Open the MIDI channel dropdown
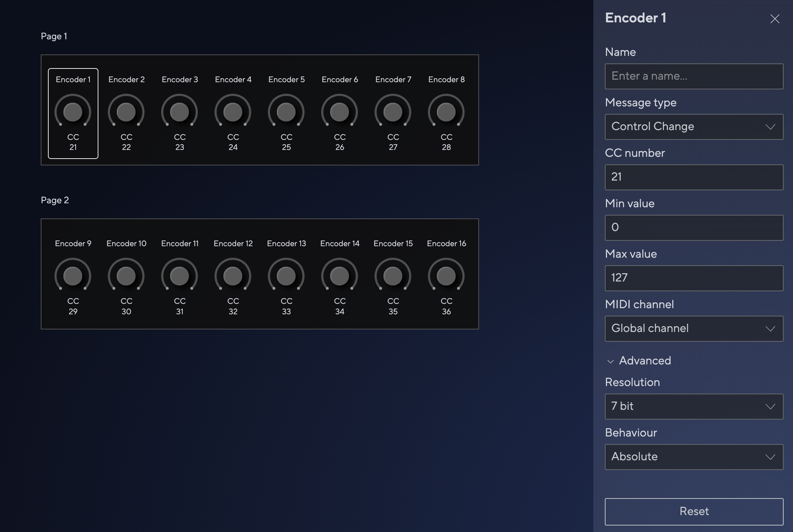 (x=694, y=329)
